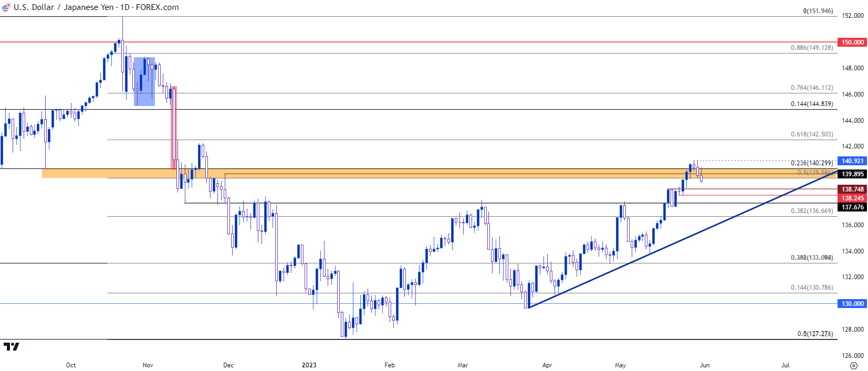Click the 142.000 price axis value
The image size is (868, 371).
coord(853,146)
